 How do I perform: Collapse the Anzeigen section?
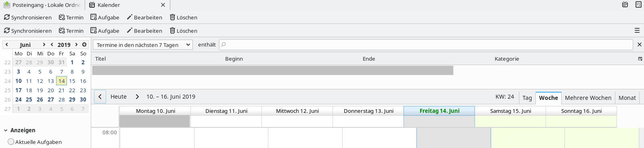click(6, 130)
